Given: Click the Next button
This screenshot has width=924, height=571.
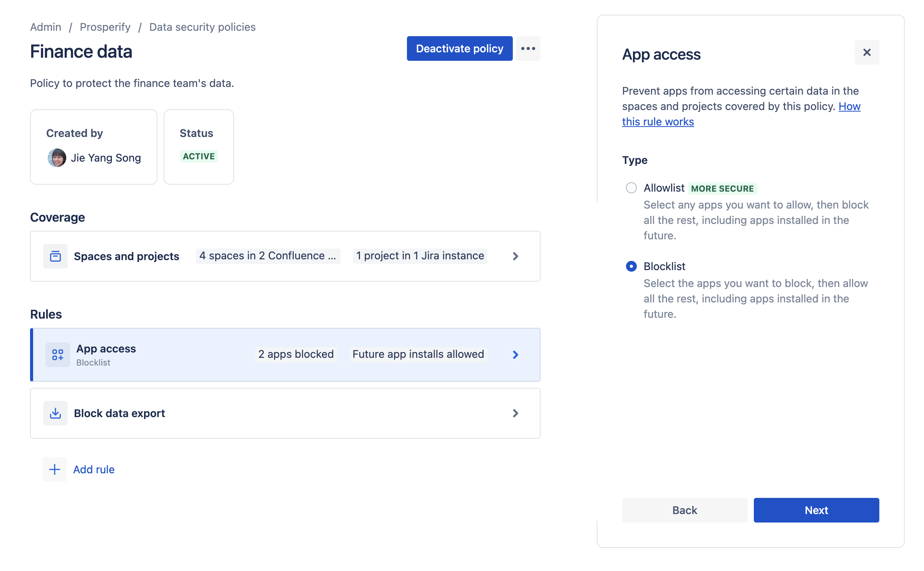Looking at the screenshot, I should click(817, 510).
